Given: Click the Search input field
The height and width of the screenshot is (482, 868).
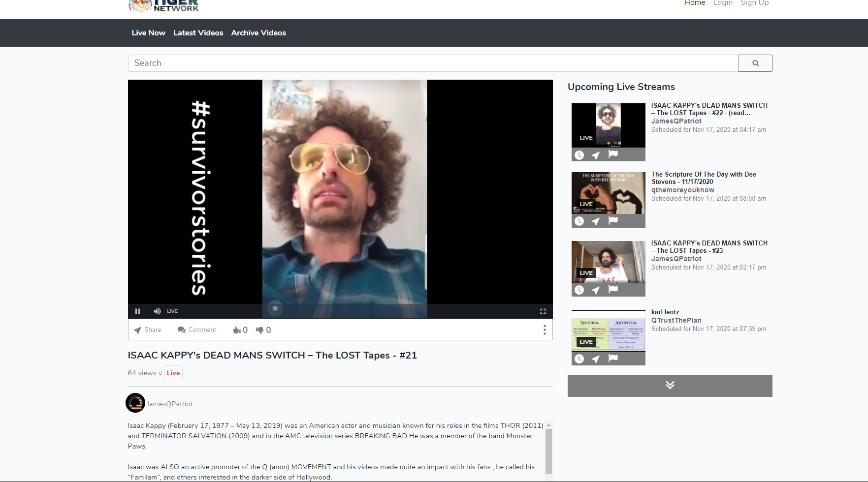Looking at the screenshot, I should click(433, 63).
